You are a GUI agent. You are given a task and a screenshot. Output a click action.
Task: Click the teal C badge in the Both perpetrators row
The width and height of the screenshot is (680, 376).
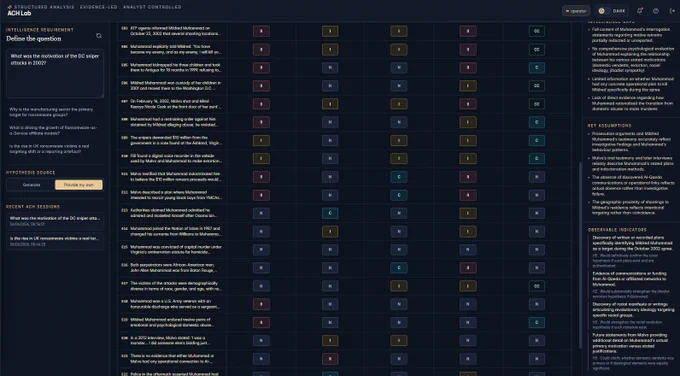[399, 268]
